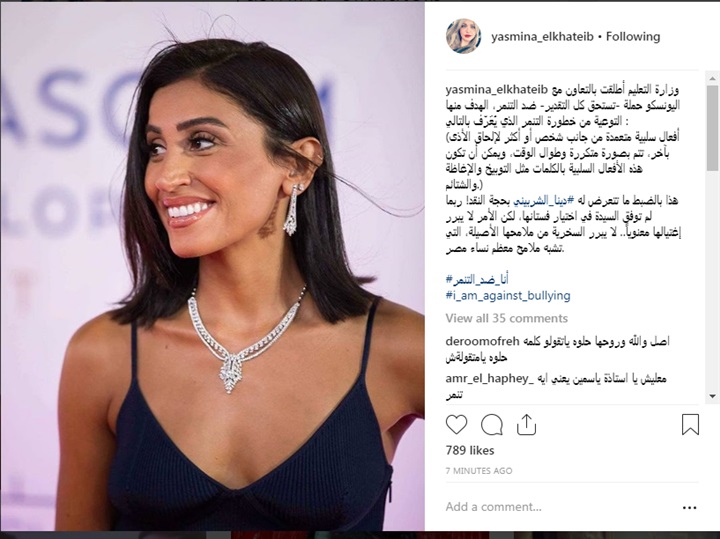Open deroomofreh commenter profile

click(482, 341)
